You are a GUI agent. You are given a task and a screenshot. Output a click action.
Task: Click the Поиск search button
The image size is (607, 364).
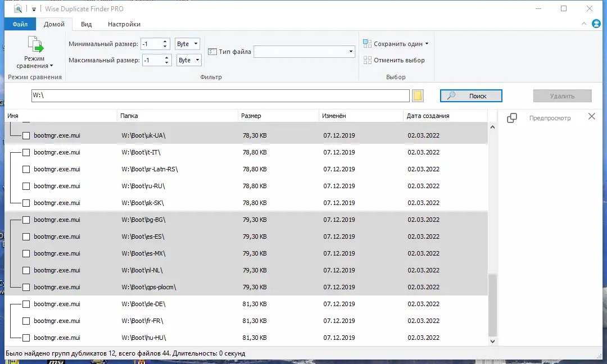click(471, 95)
